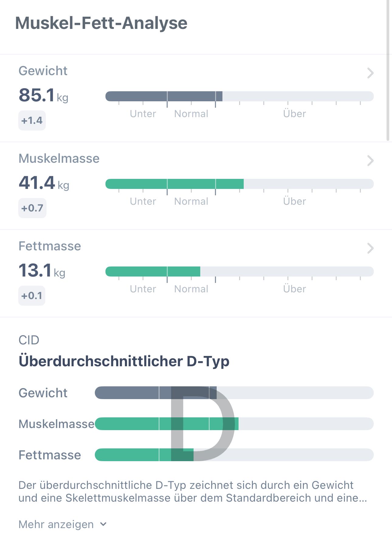The width and height of the screenshot is (392, 536).
Task: Open Muskelmasse details via chevron arrow
Action: tap(370, 161)
